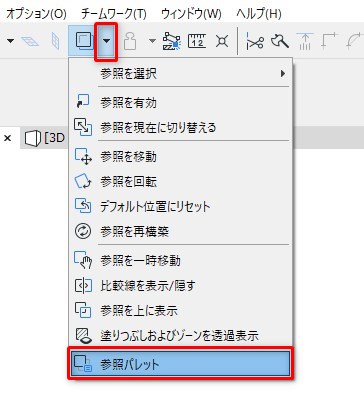Open the チームワーク(T) menu
The image size is (364, 397).
tap(114, 14)
